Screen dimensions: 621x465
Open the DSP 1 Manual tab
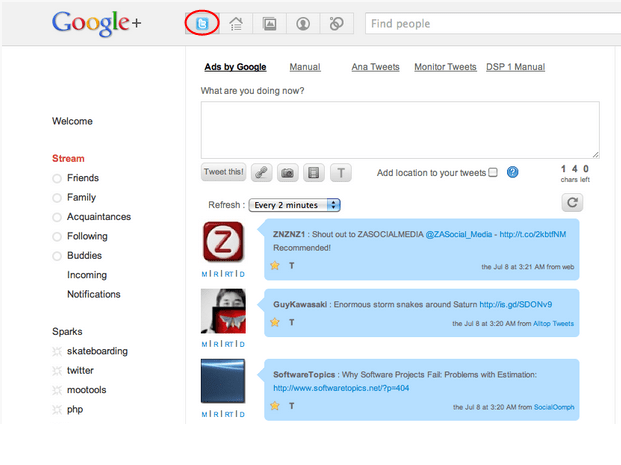pyautogui.click(x=515, y=67)
